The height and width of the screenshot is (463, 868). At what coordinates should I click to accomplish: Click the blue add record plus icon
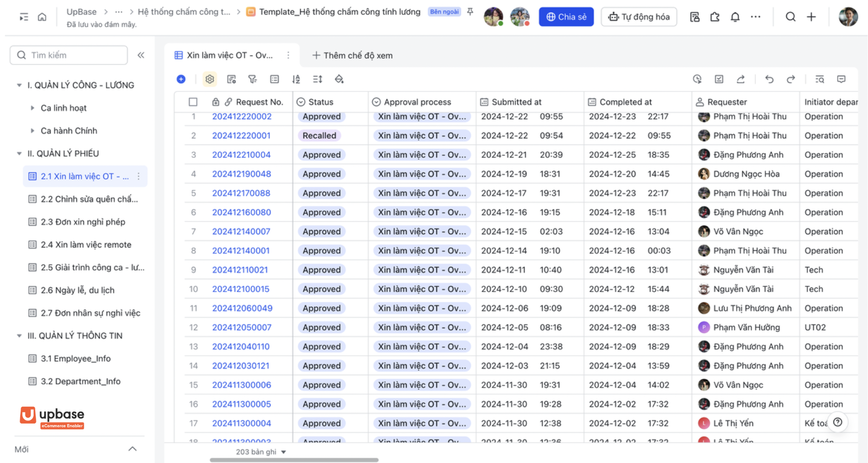(181, 79)
